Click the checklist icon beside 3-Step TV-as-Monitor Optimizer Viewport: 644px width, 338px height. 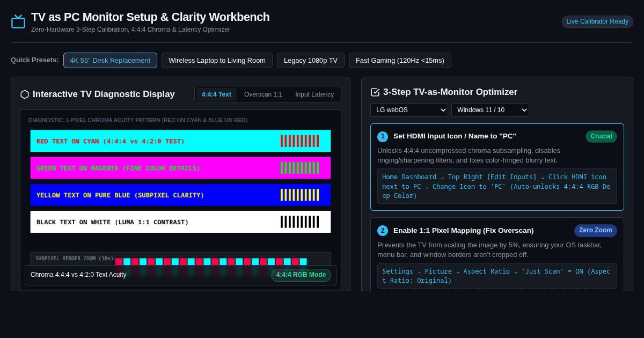click(x=375, y=92)
